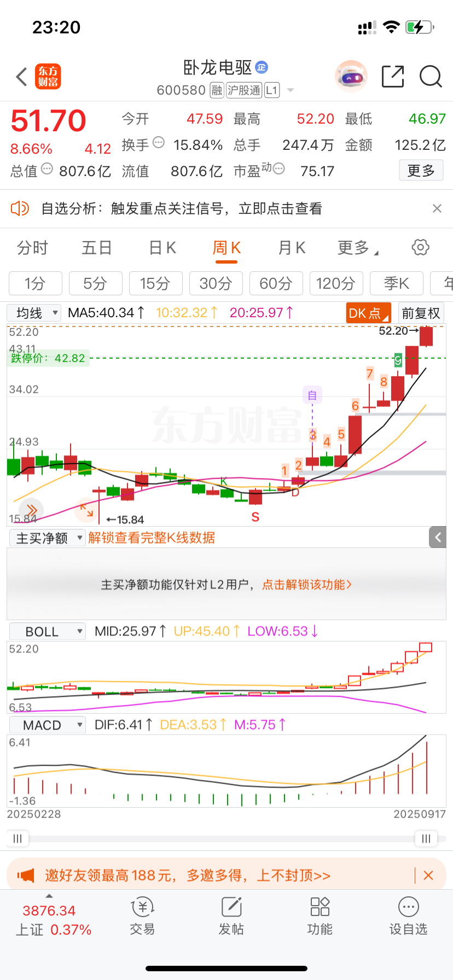This screenshot has width=453, height=980.
Task: Tap the L1 level badge
Action: 272,90
